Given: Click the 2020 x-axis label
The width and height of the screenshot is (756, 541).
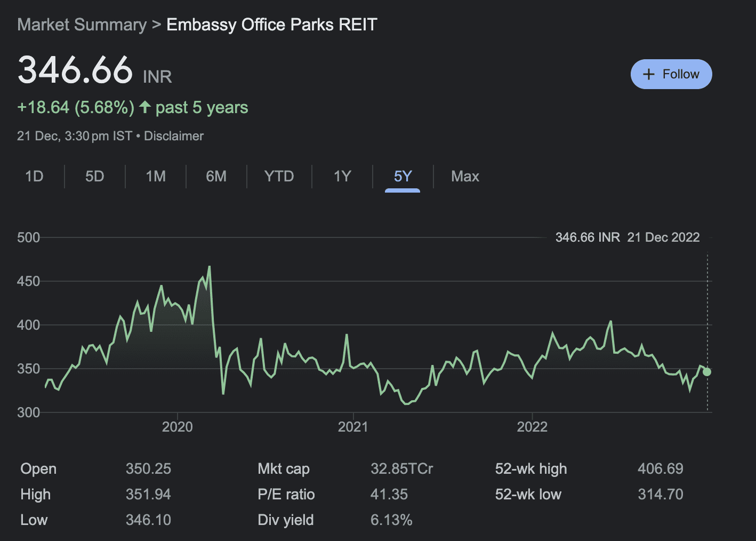Looking at the screenshot, I should pyautogui.click(x=178, y=427).
